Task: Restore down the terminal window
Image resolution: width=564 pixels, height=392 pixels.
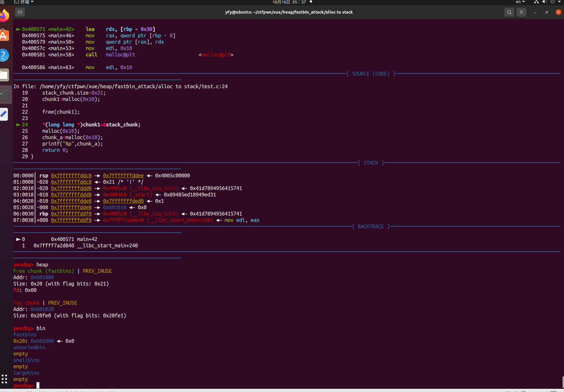Action: point(547,12)
